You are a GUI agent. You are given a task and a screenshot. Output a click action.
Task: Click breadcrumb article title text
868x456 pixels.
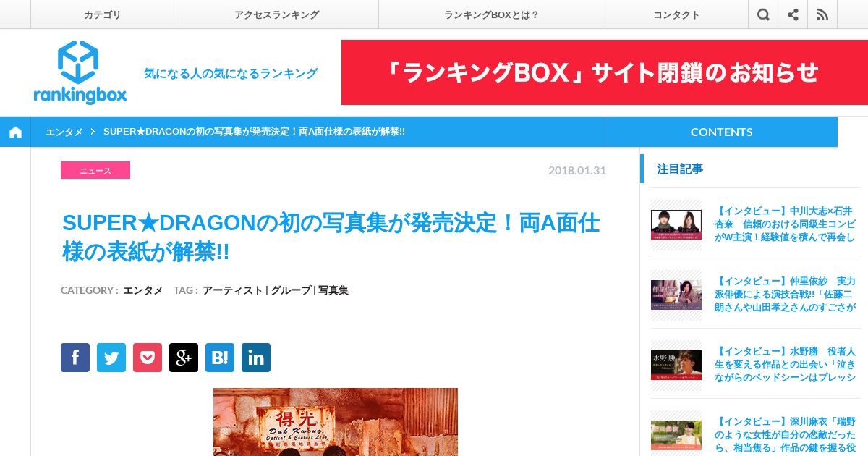tap(254, 132)
